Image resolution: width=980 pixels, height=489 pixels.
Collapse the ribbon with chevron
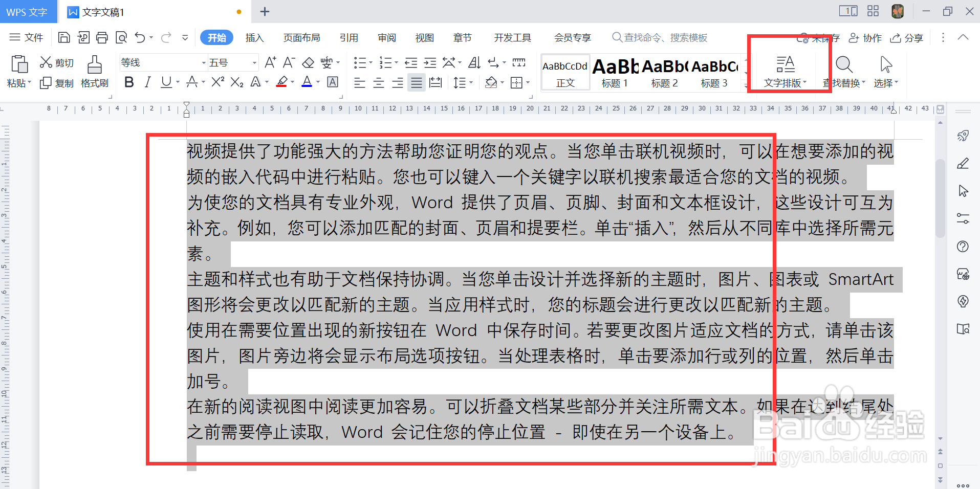pos(963,37)
